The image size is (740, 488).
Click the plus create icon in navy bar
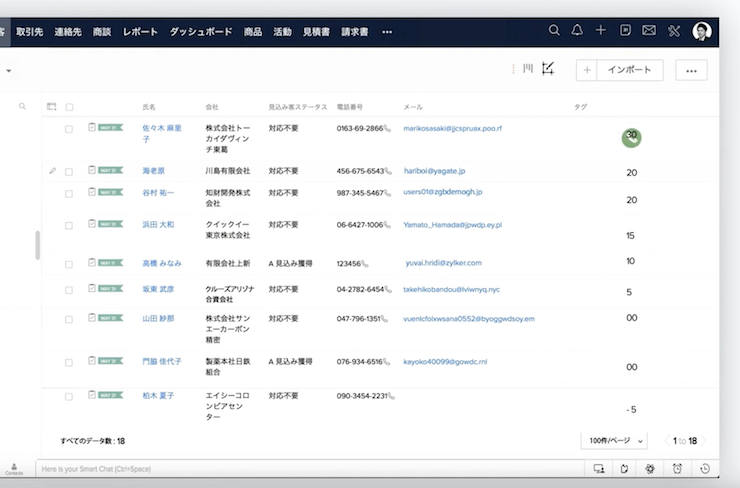pyautogui.click(x=600, y=31)
